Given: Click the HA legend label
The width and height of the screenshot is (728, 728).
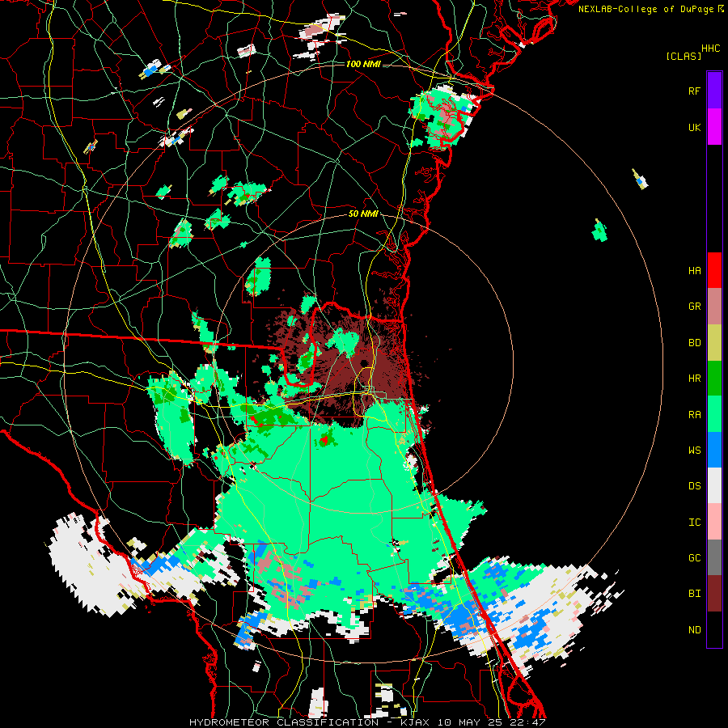Looking at the screenshot, I should click(694, 270).
